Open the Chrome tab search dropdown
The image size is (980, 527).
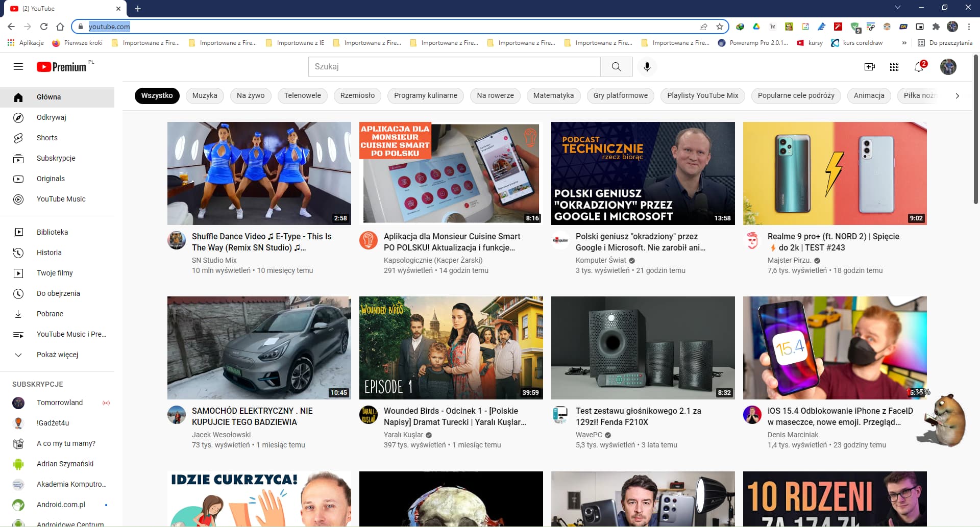tap(897, 8)
